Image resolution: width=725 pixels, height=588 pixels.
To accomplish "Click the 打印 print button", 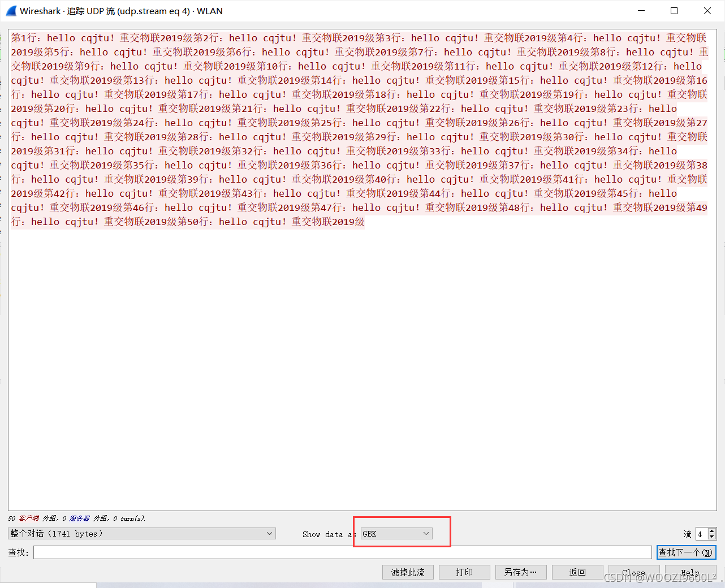I will pos(464,572).
